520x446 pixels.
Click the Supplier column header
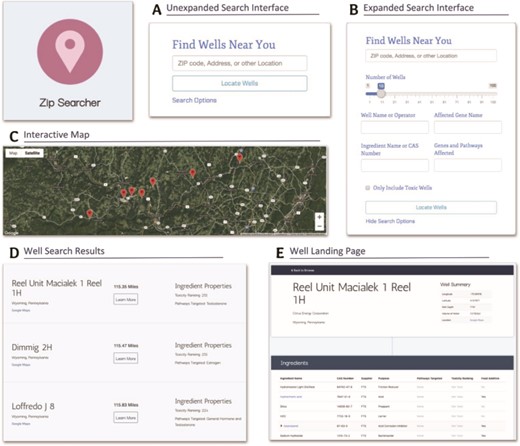coord(367,378)
